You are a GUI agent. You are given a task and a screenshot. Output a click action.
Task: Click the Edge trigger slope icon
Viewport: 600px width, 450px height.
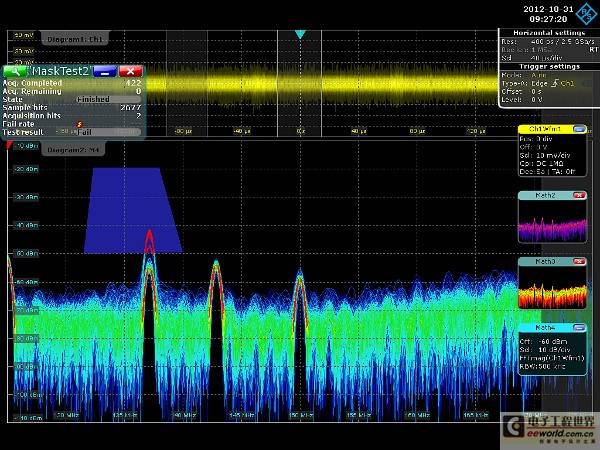[556, 83]
